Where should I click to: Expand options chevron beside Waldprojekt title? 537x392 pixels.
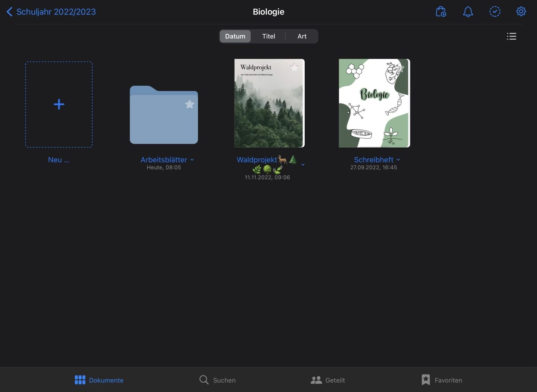303,164
